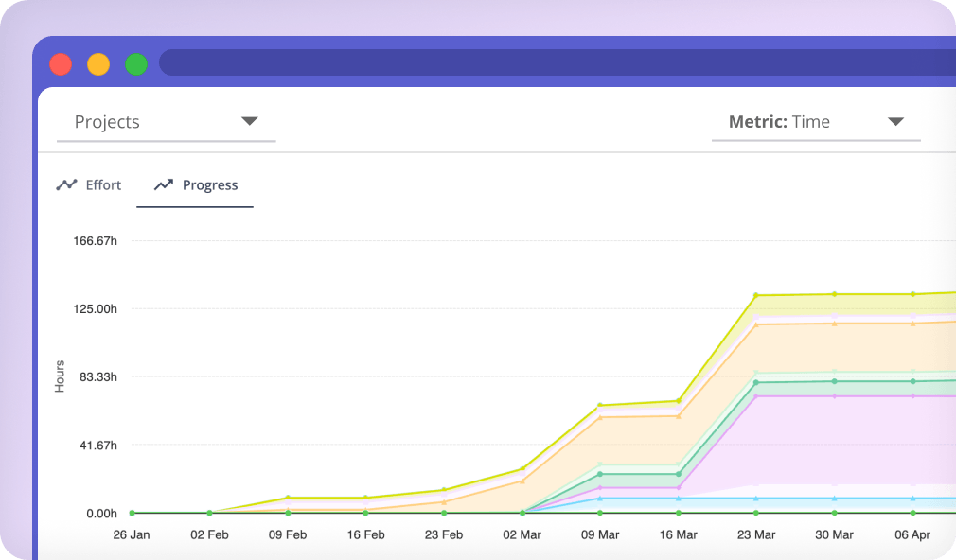The width and height of the screenshot is (956, 560).
Task: Click the teal series point at 23 Mar
Action: tap(756, 383)
